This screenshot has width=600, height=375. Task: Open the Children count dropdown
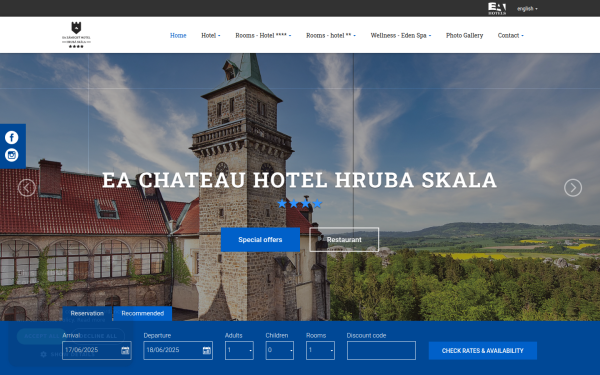[x=280, y=351]
